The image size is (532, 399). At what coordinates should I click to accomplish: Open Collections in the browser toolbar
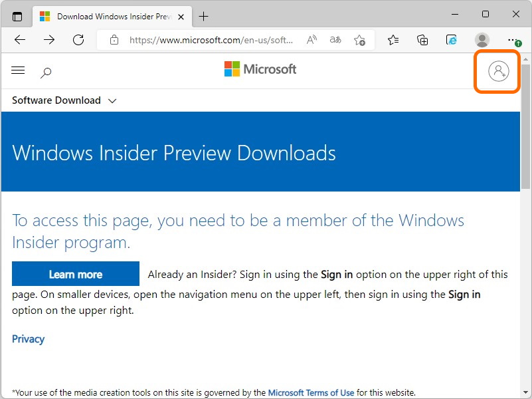click(422, 40)
